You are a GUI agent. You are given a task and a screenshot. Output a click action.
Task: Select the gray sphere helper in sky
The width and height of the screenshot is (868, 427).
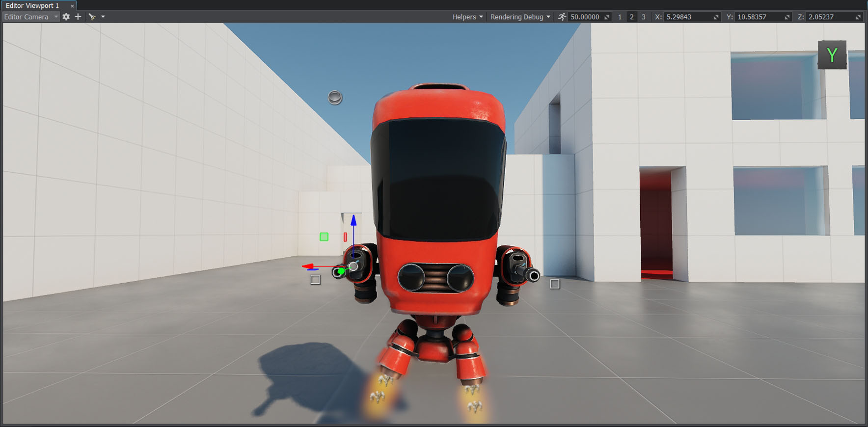(335, 98)
